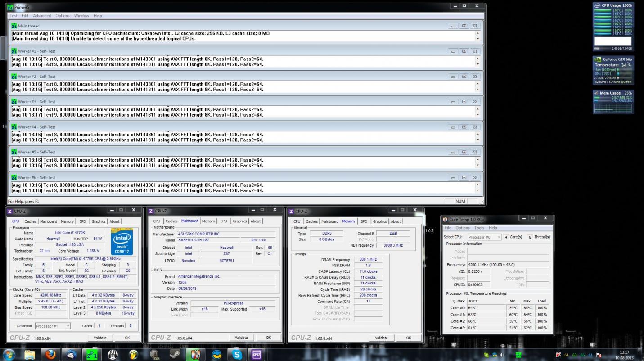The width and height of the screenshot is (644, 361).
Task: Launch Firefox from the taskbar
Action: [x=50, y=355]
